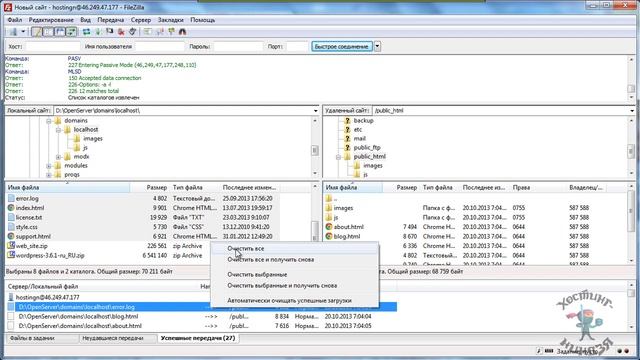Click the style.css file icon
Screen dimensions: 640x360
coord(11,227)
